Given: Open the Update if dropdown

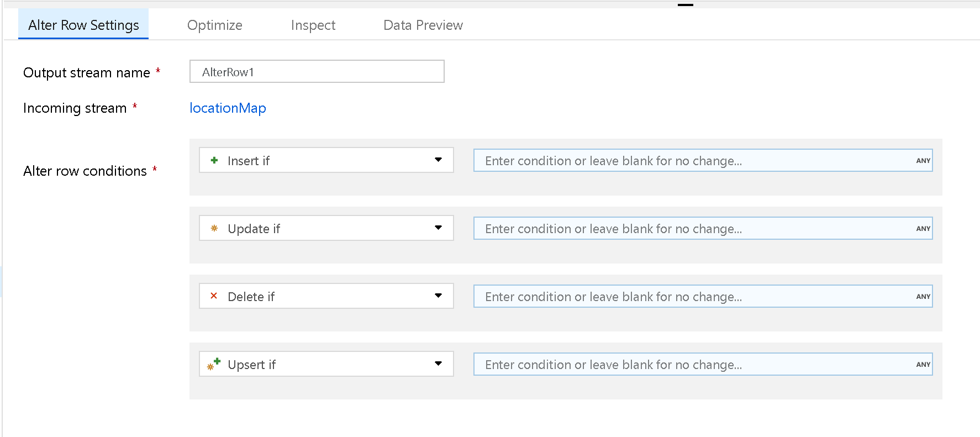Looking at the screenshot, I should tap(438, 228).
